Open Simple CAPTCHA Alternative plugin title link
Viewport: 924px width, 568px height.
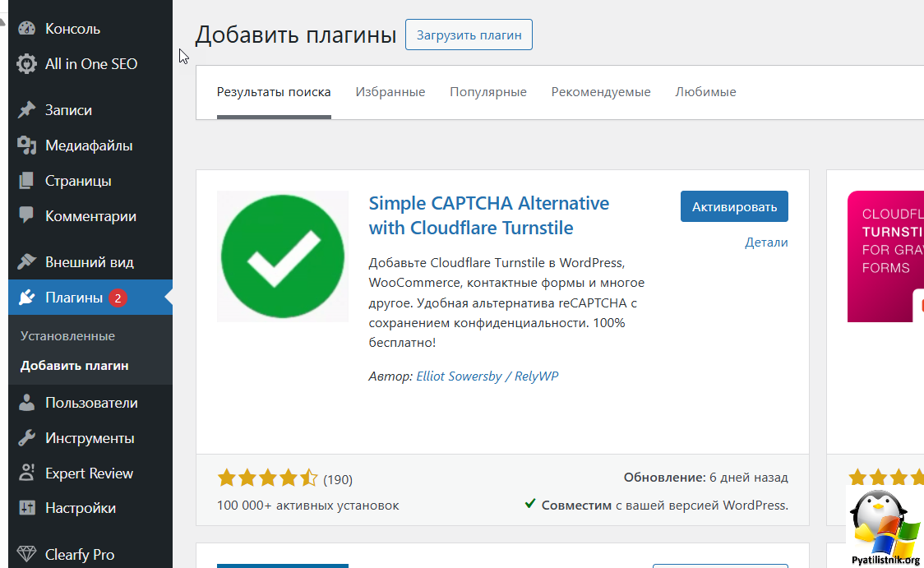click(x=489, y=215)
